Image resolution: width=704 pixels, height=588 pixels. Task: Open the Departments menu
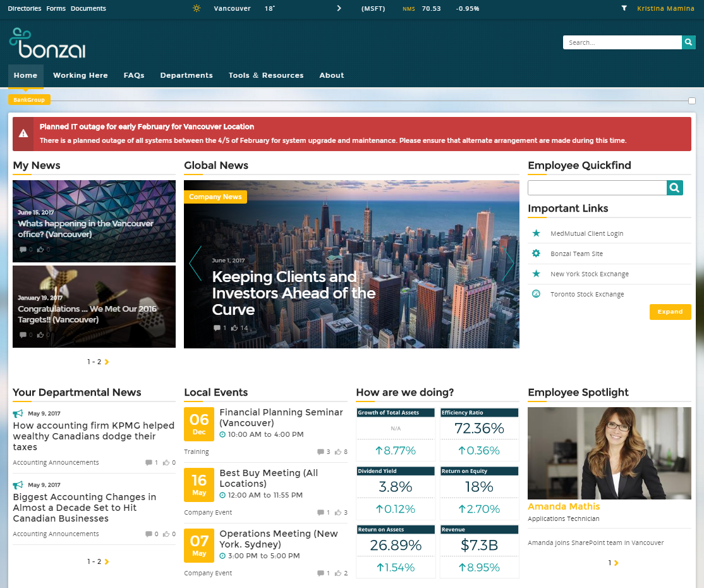tap(186, 75)
